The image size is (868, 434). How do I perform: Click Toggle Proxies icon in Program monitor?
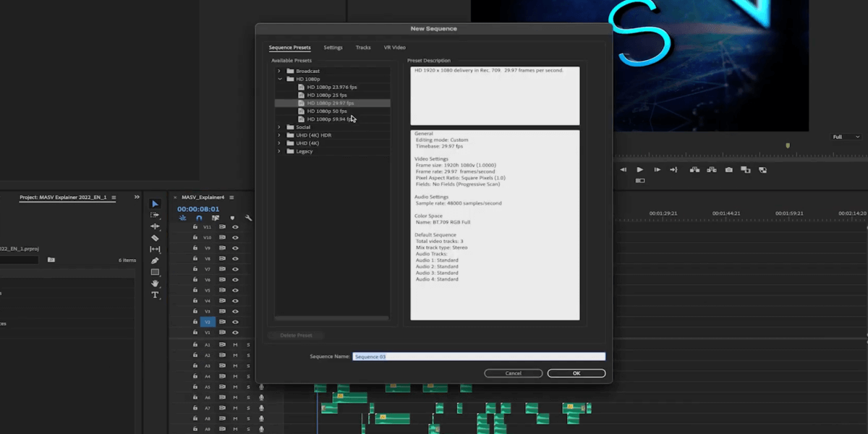762,169
